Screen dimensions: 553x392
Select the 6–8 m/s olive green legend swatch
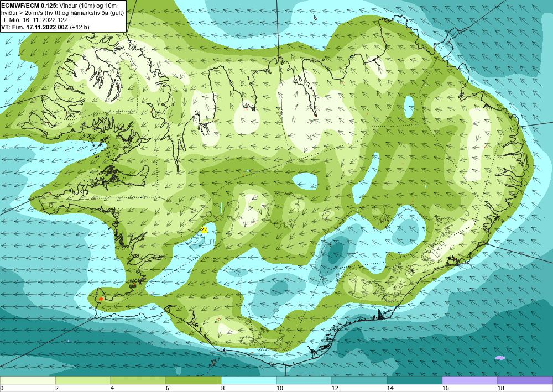click(194, 380)
